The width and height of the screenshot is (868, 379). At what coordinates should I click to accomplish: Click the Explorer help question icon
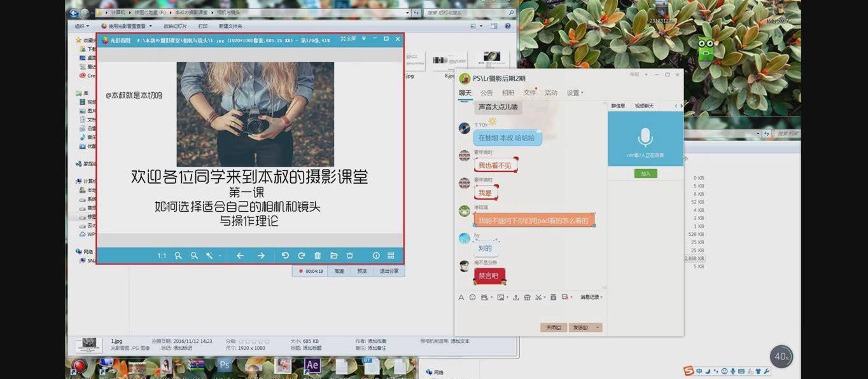point(508,26)
